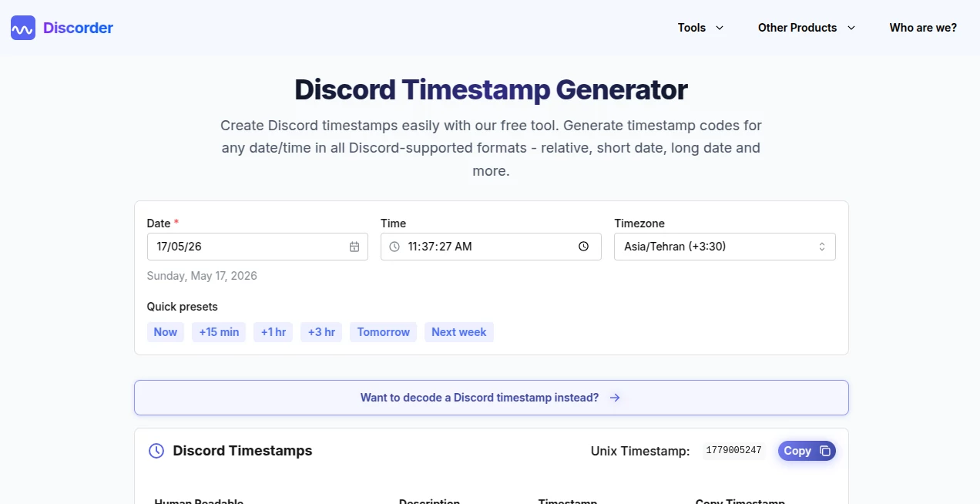The width and height of the screenshot is (980, 504).
Task: Select the Next week preset
Action: (459, 332)
